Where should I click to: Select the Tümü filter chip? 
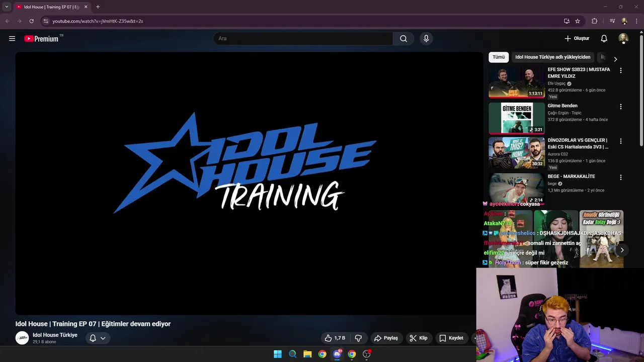(499, 57)
